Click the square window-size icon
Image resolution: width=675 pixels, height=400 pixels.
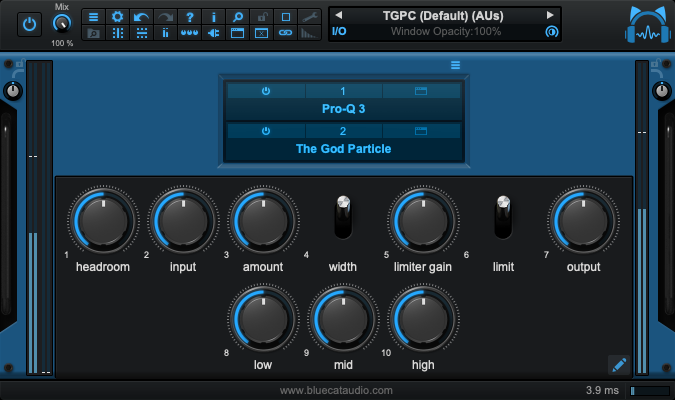point(286,17)
